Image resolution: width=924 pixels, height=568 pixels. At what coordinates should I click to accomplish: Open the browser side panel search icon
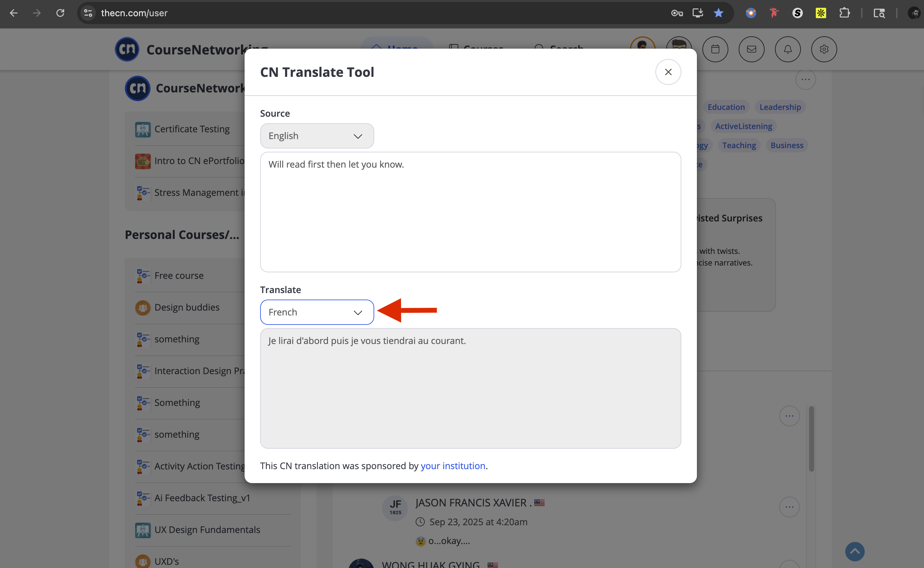879,13
